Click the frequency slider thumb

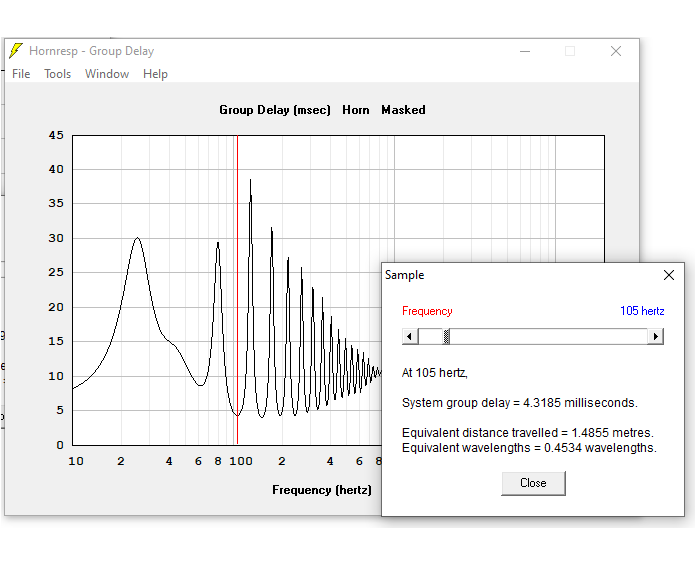(x=447, y=336)
